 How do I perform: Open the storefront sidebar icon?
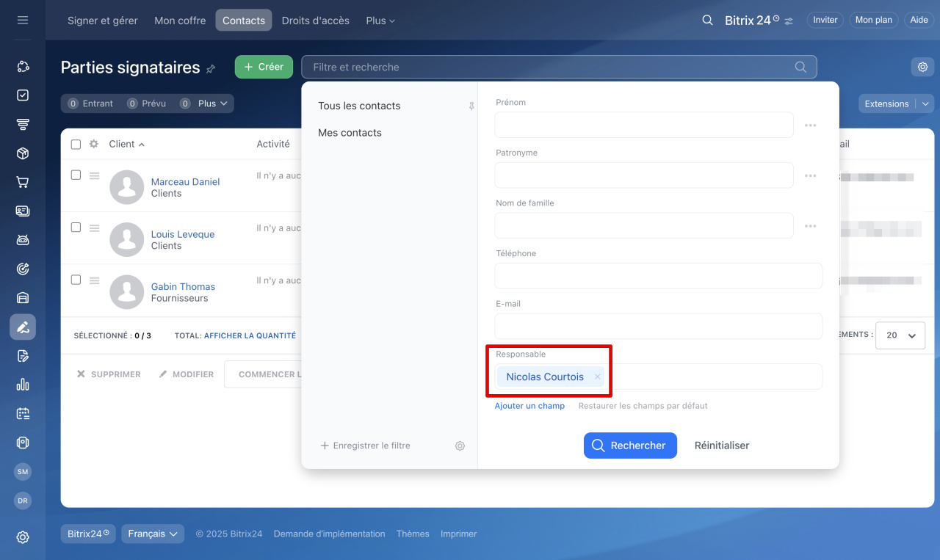pos(23,298)
